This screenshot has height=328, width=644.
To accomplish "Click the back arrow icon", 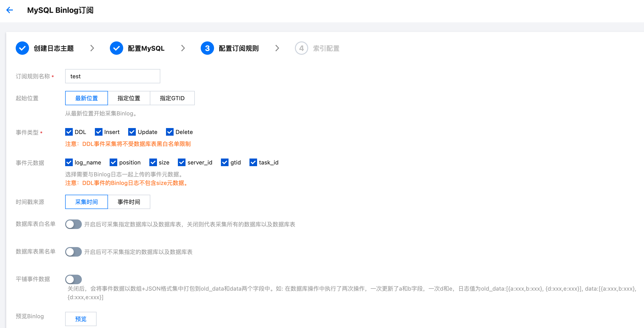I will [x=10, y=10].
